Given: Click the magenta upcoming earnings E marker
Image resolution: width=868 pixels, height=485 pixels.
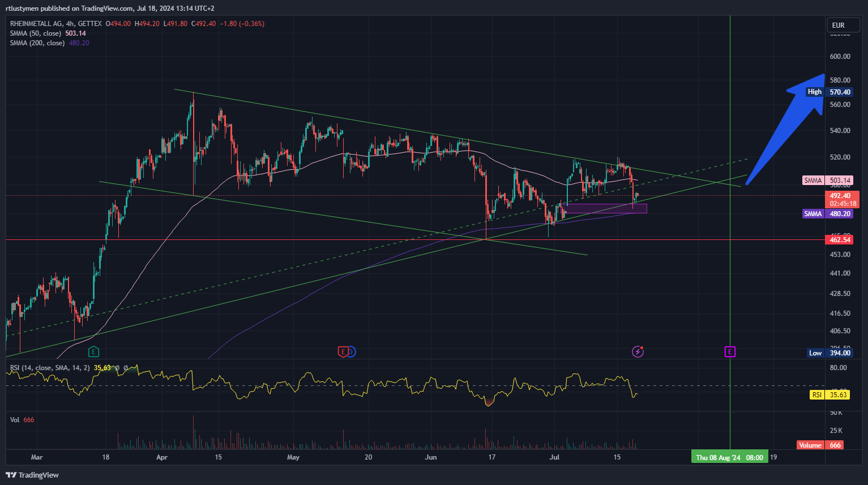Looking at the screenshot, I should [730, 352].
